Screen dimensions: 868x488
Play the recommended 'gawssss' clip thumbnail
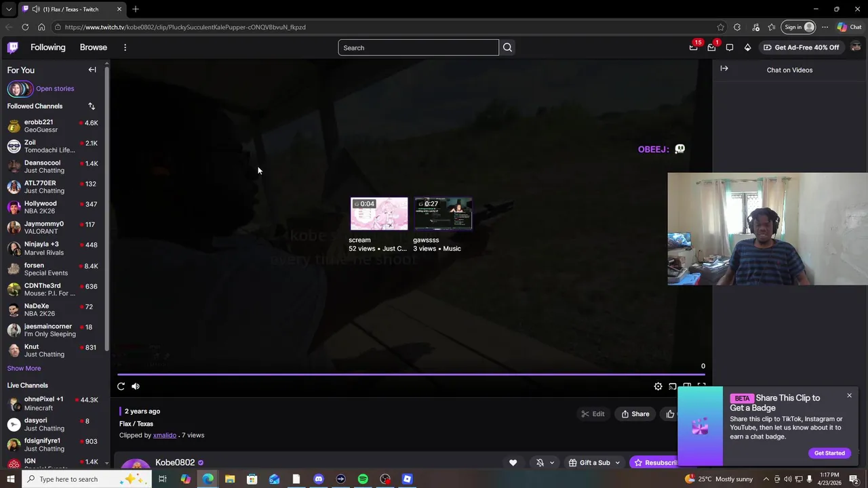(443, 214)
